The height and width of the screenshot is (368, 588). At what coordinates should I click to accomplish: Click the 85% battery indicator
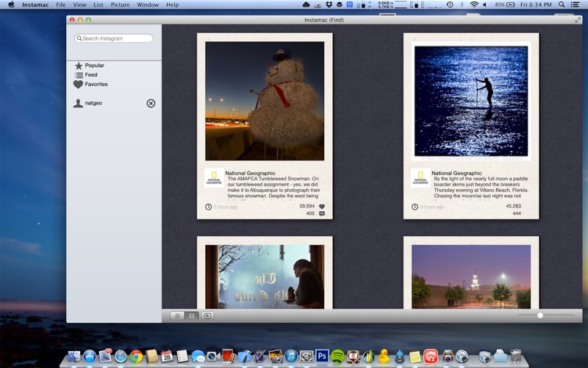pos(505,4)
